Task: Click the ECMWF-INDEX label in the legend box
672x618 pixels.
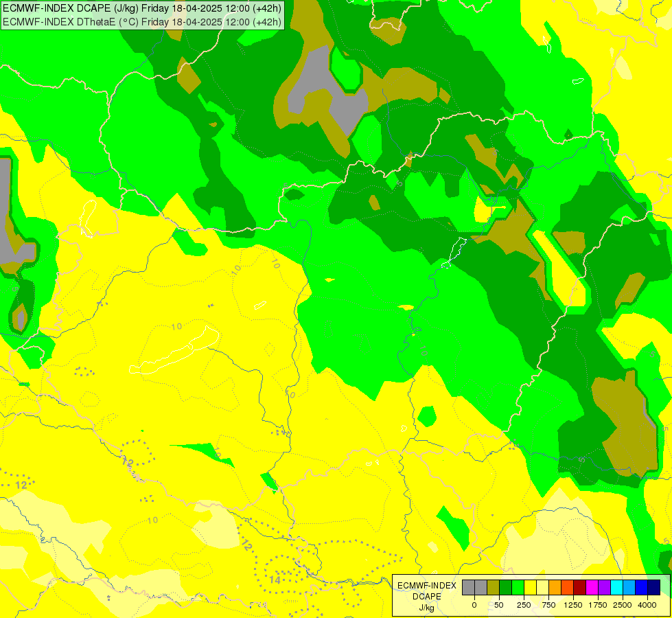Action: 427,586
